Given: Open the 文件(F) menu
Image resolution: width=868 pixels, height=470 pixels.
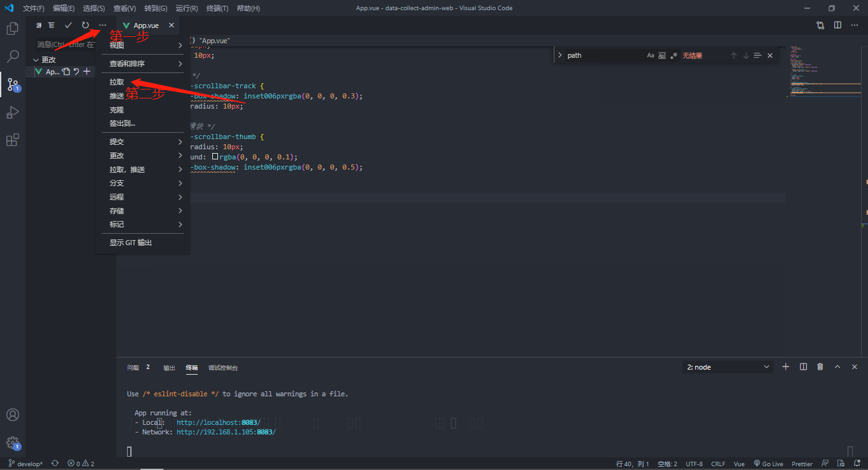Looking at the screenshot, I should point(34,8).
